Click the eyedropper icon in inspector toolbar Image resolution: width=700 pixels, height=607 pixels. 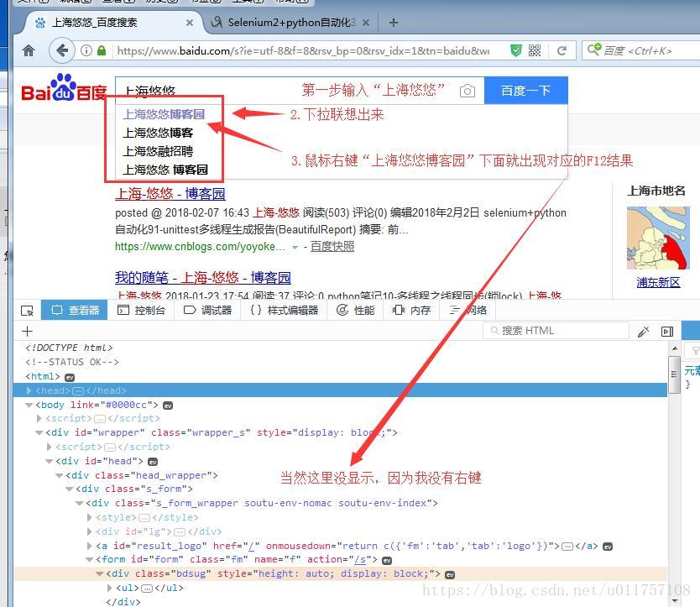coord(643,331)
